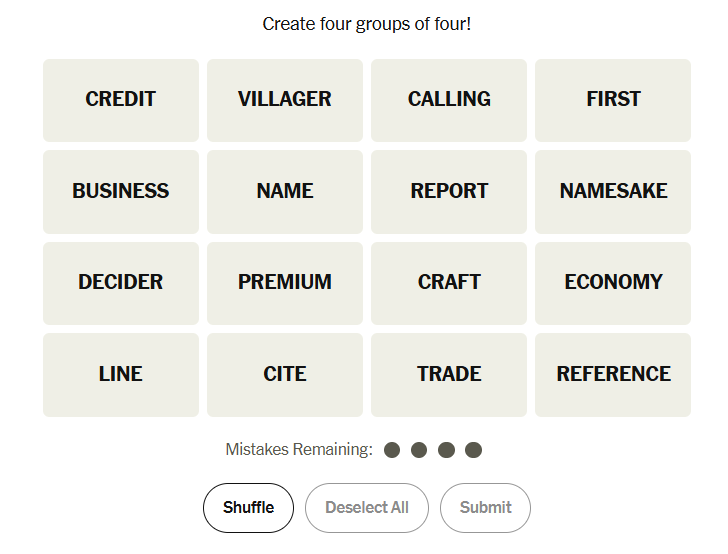Screen dimensions: 728x554
Task: Tap the REFERENCE tile
Action: point(613,375)
